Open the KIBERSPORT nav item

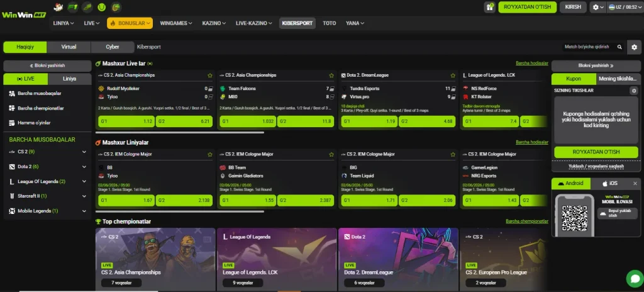click(297, 23)
